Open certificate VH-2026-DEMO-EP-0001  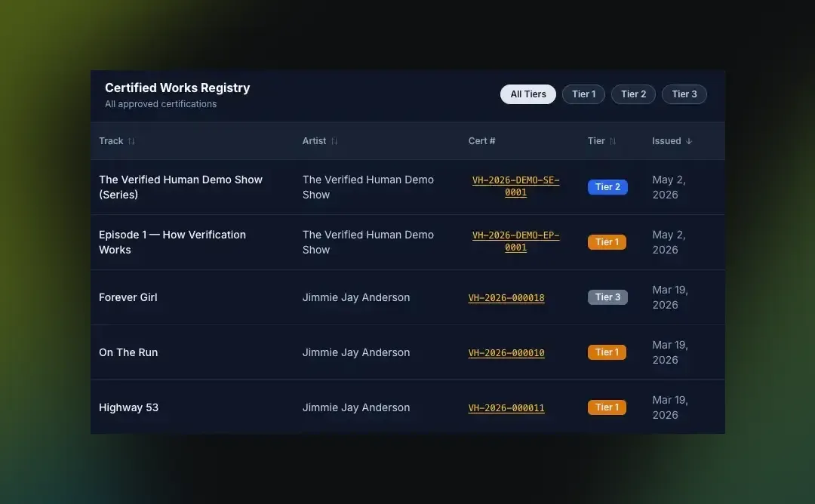pyautogui.click(x=515, y=241)
